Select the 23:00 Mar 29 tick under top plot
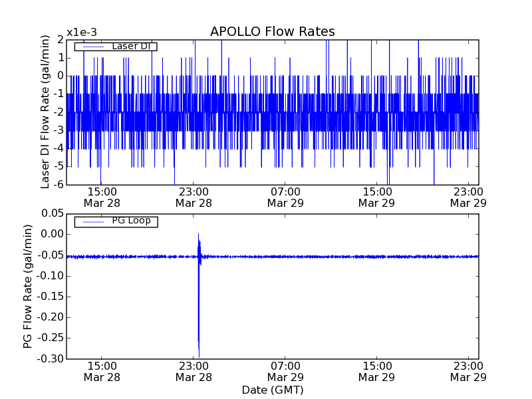 tap(468, 197)
